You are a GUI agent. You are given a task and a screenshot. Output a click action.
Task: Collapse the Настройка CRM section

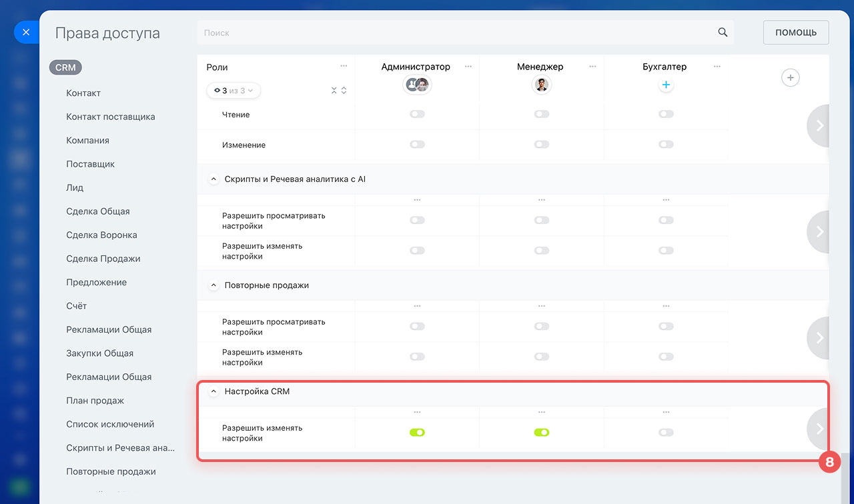tap(213, 392)
